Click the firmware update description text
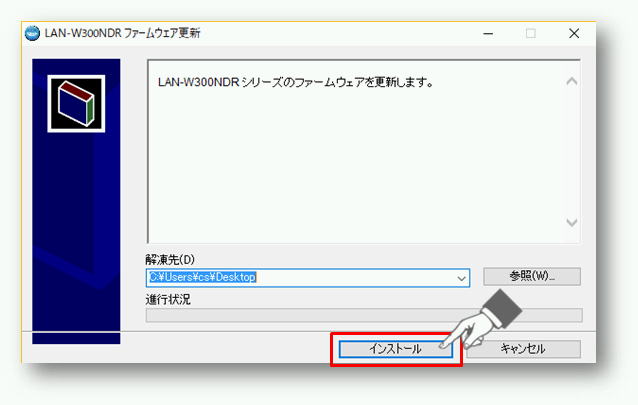Viewport: 638px width, 405px height. 296,83
